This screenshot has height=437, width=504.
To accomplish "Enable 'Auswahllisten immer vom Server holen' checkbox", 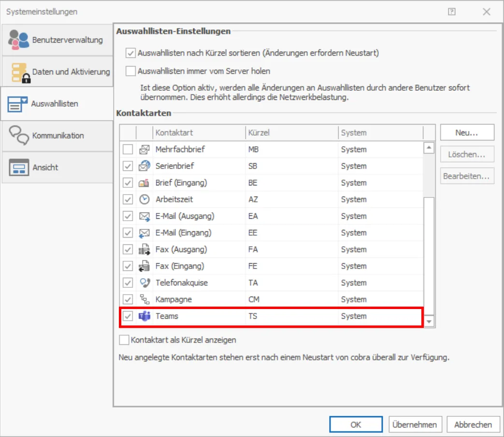I will [x=130, y=71].
